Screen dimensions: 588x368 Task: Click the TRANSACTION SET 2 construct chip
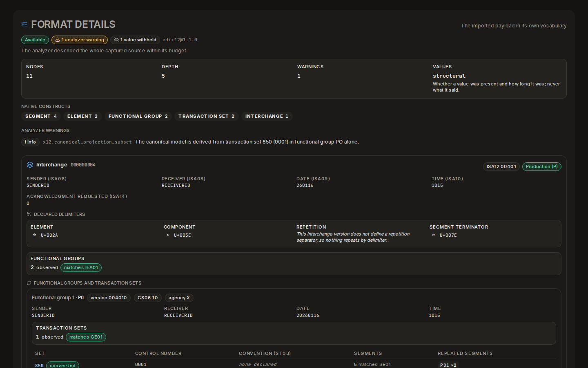click(x=206, y=117)
